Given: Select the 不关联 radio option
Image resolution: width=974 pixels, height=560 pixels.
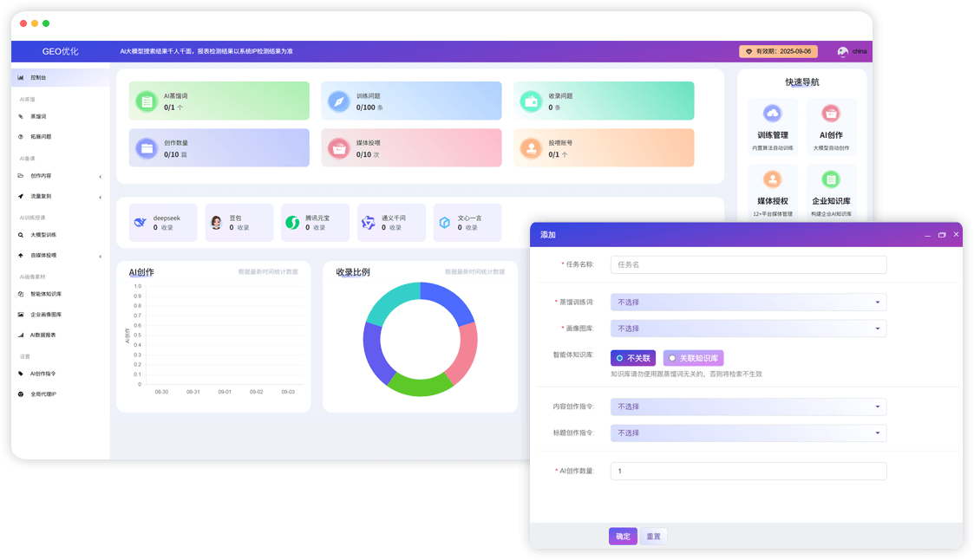Looking at the screenshot, I should pyautogui.click(x=633, y=358).
